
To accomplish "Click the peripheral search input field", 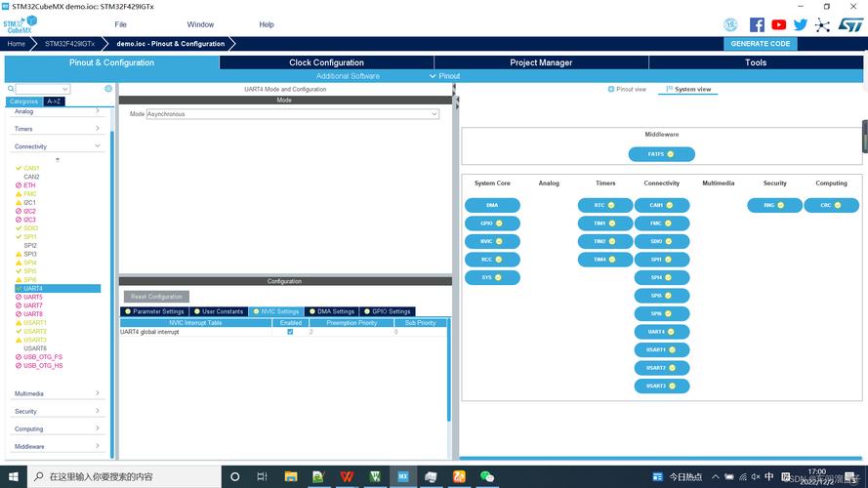I will (43, 89).
